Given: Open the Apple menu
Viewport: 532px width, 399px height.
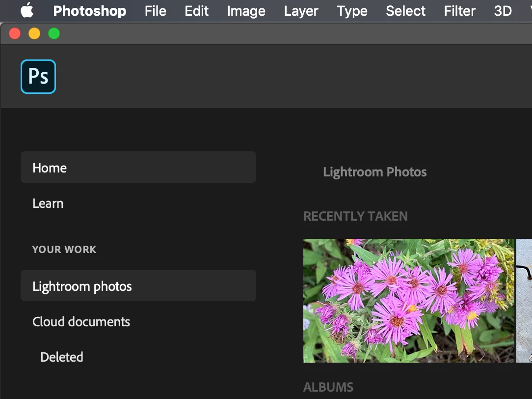Looking at the screenshot, I should click(27, 10).
